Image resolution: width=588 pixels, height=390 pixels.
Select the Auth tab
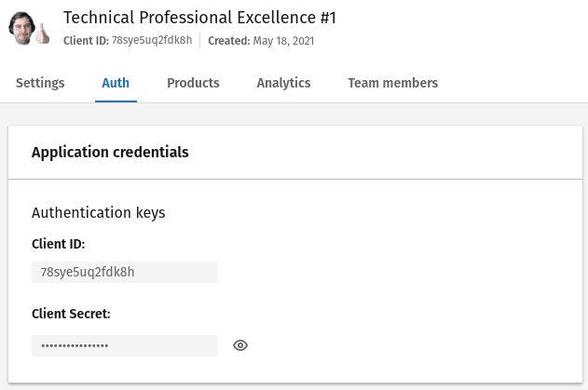coord(116,83)
